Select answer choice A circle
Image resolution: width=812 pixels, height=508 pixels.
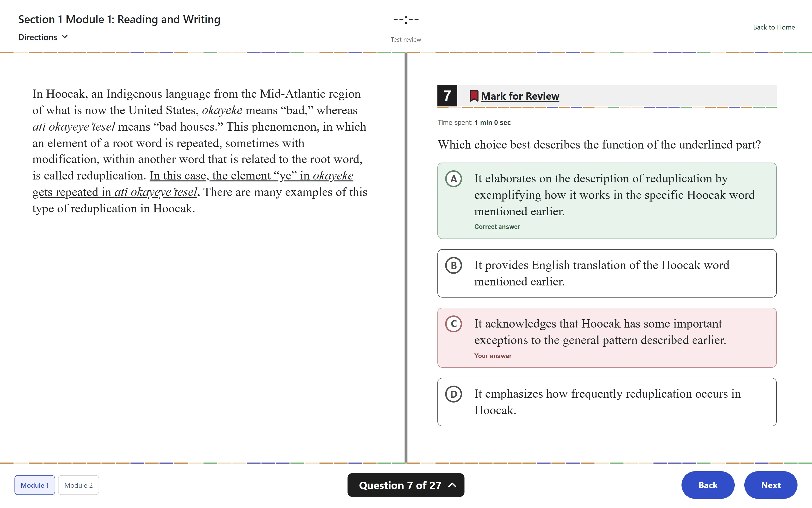(x=453, y=179)
